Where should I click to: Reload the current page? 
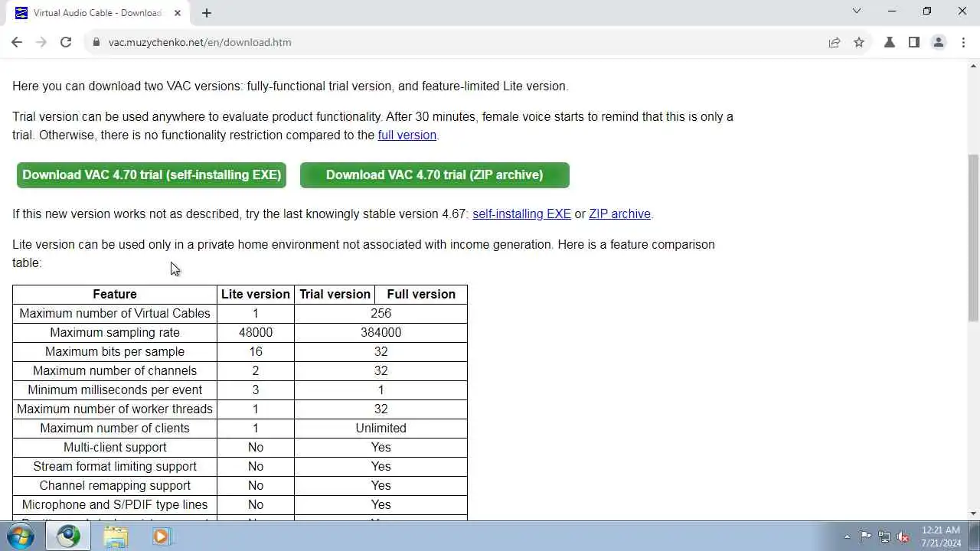pos(66,42)
